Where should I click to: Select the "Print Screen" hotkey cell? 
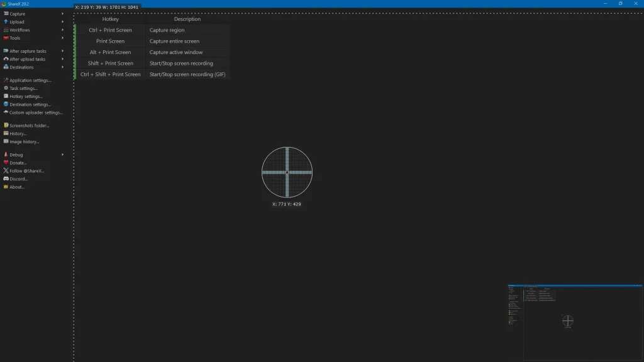click(x=111, y=41)
